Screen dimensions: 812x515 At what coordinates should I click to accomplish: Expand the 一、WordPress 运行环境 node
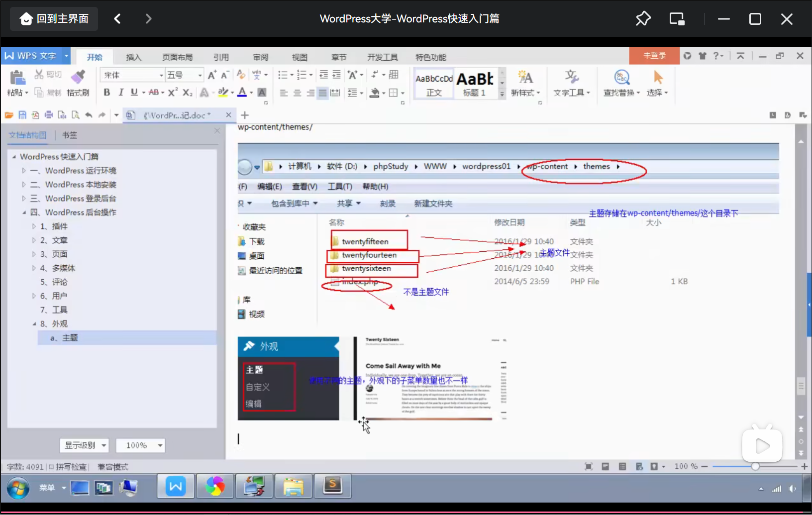click(23, 171)
